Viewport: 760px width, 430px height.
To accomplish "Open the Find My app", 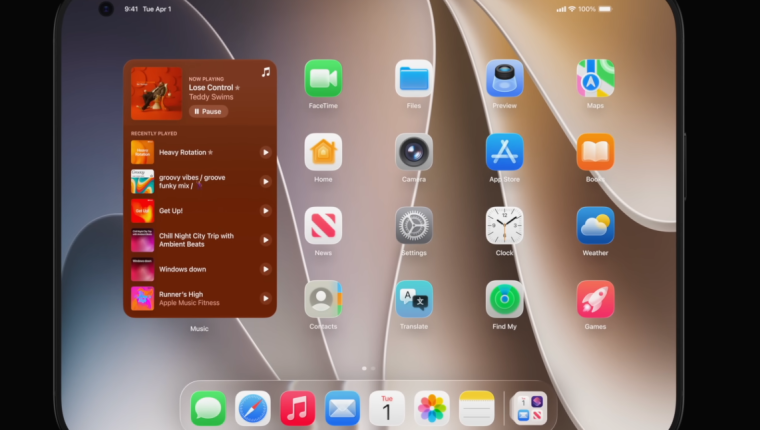I will (505, 300).
